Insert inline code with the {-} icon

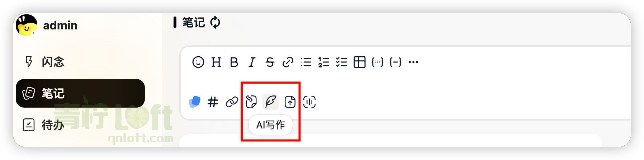click(x=396, y=62)
